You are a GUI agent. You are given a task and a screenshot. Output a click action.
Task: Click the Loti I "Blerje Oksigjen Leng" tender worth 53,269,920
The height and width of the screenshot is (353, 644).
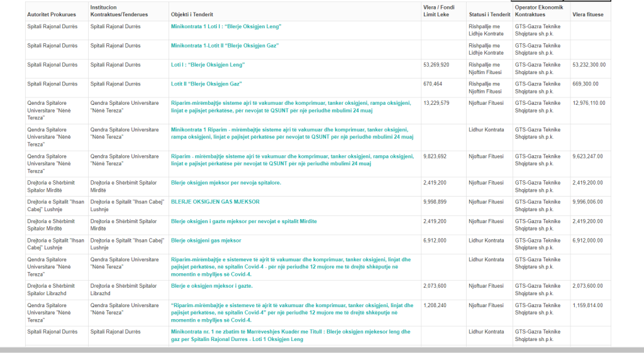(x=208, y=65)
